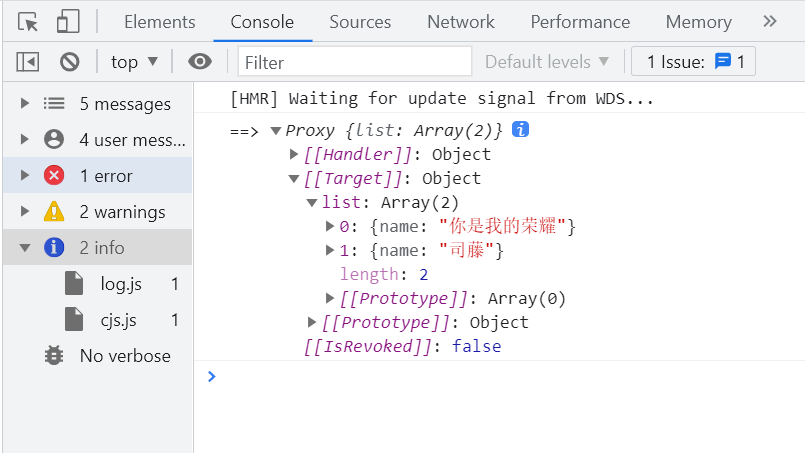805x453 pixels.
Task: Activate the inspect element picker icon
Action: coord(28,22)
